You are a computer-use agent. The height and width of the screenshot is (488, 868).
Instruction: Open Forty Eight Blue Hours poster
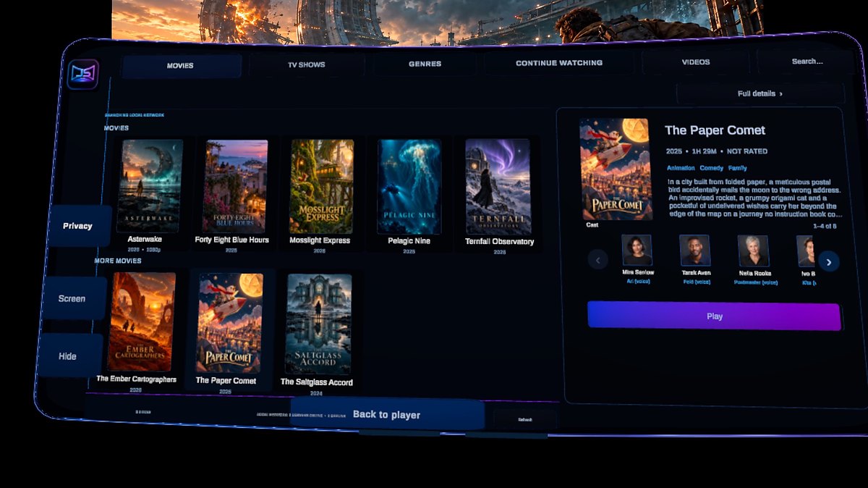point(235,186)
